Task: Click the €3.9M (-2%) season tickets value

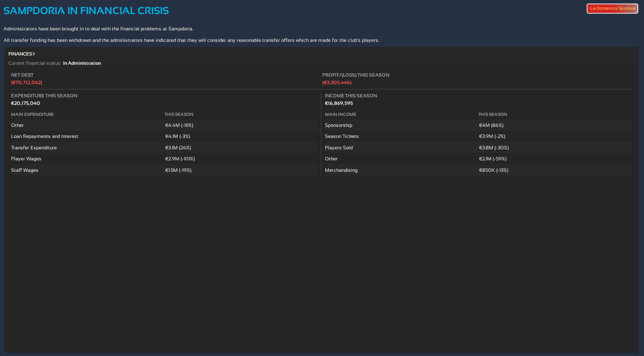Action: pyautogui.click(x=492, y=137)
